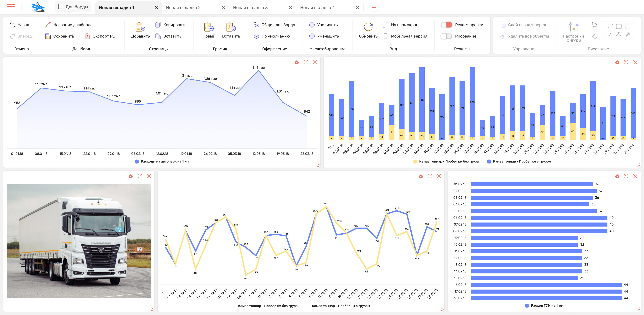Disable the Режим правки edit mode switch
Screen dimensions: 644x315
tap(446, 25)
